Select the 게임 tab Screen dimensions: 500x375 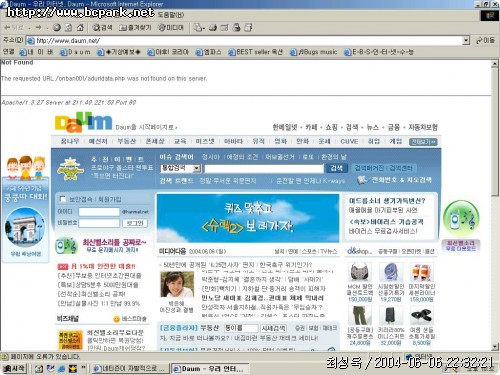point(396,141)
